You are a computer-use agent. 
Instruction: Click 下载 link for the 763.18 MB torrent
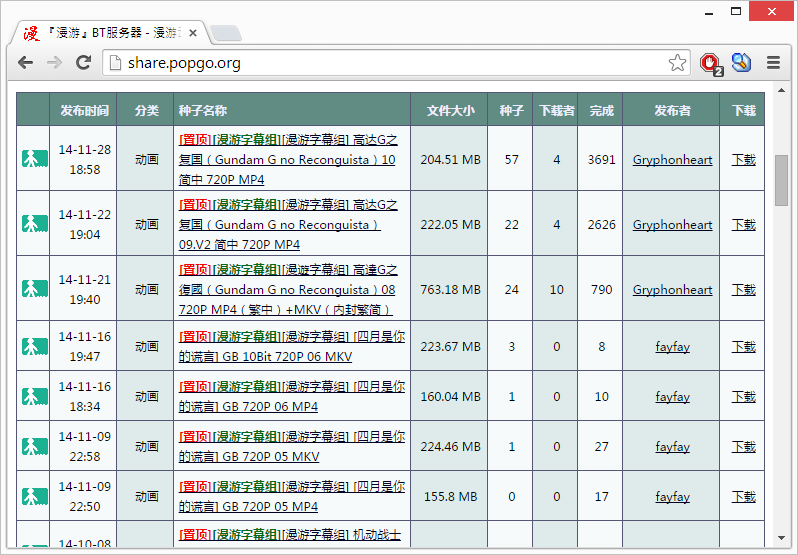coord(743,289)
